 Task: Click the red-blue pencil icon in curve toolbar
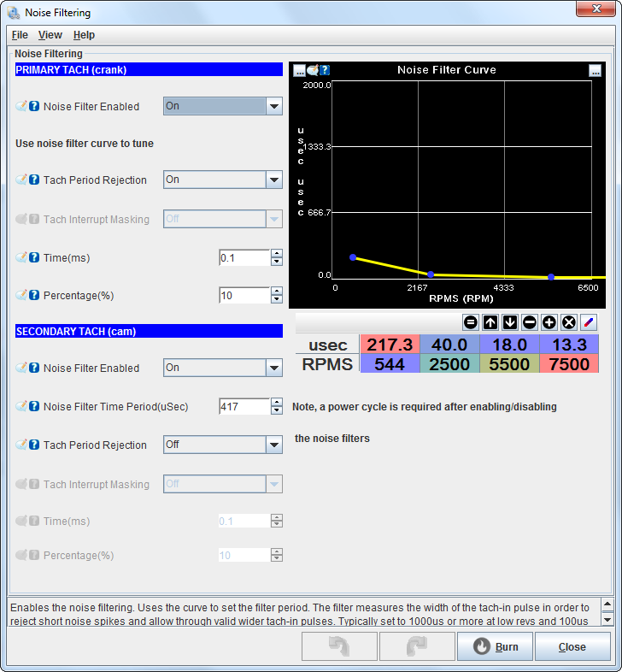click(x=589, y=322)
